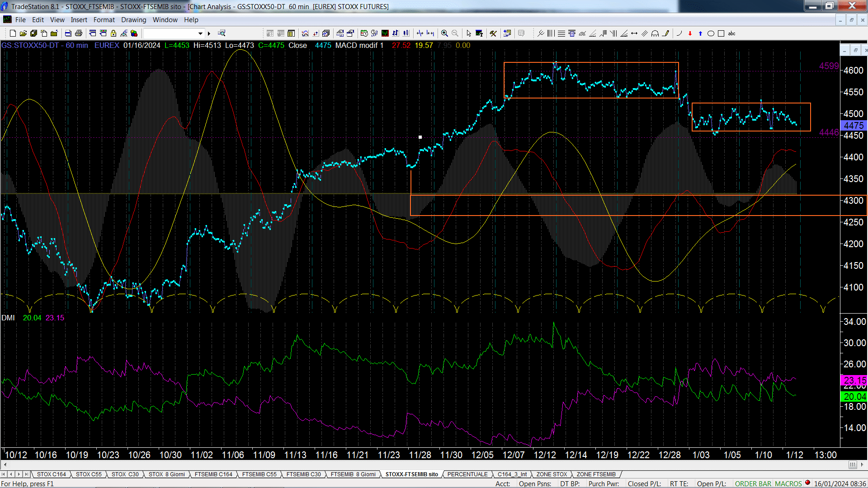Click the green candlestick chart icon

[385, 33]
